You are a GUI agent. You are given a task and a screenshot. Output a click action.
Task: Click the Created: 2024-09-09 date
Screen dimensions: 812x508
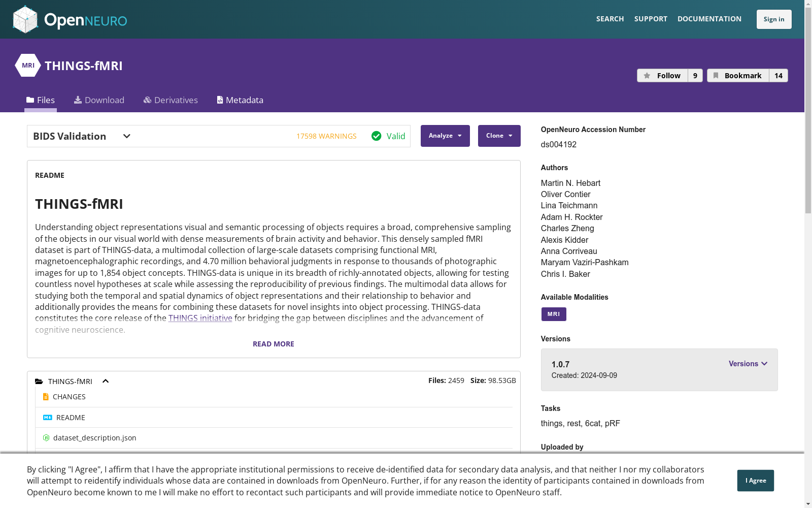(584, 375)
